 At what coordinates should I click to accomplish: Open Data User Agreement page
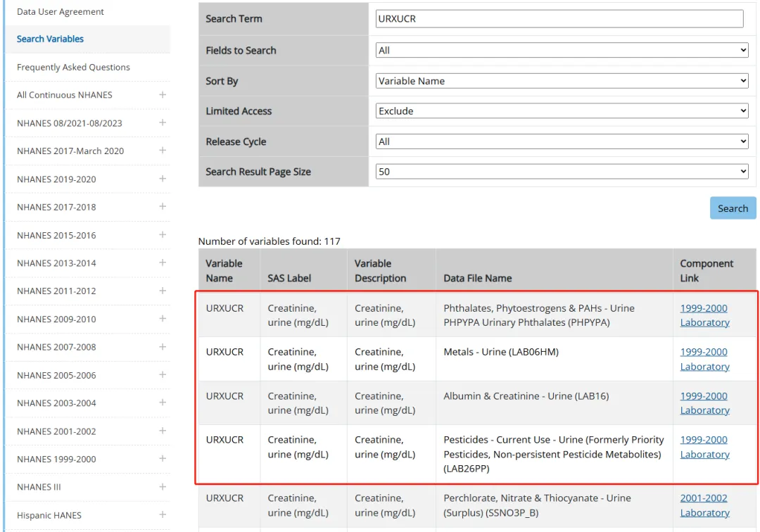click(x=60, y=12)
